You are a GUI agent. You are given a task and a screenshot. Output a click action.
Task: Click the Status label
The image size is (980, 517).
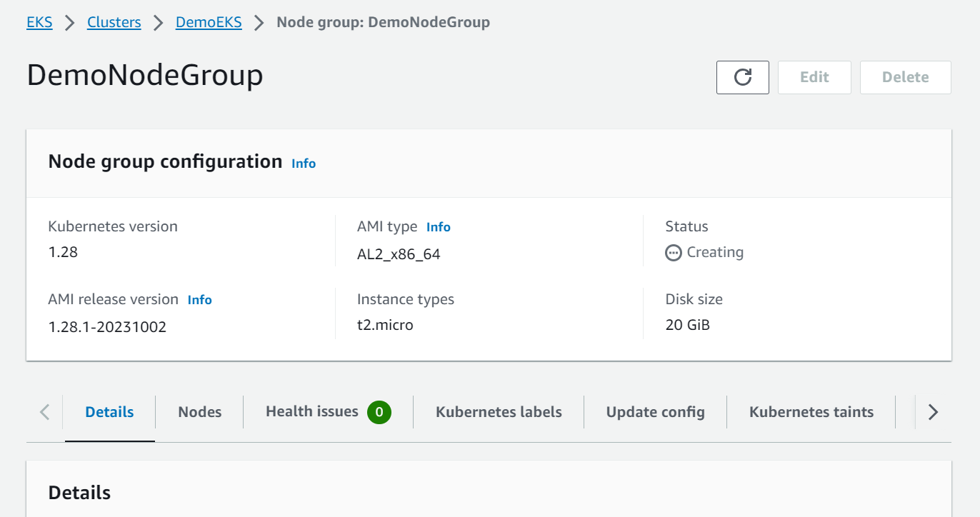tap(686, 226)
